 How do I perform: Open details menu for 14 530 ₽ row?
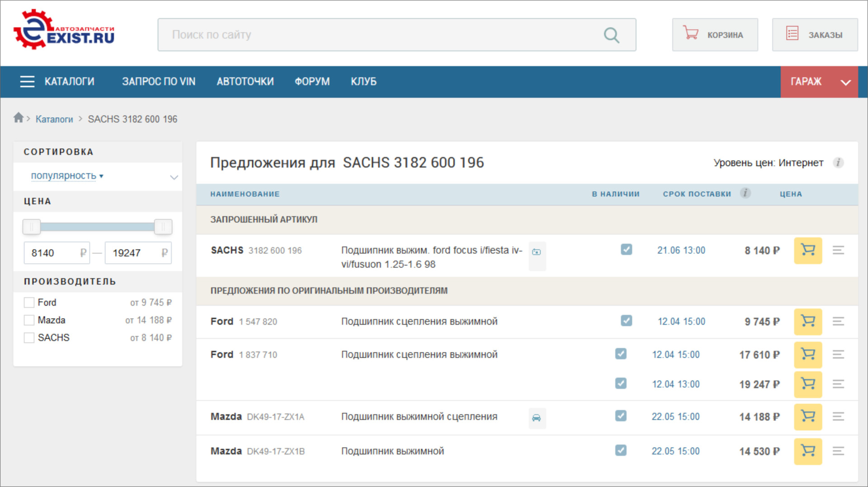coord(838,451)
